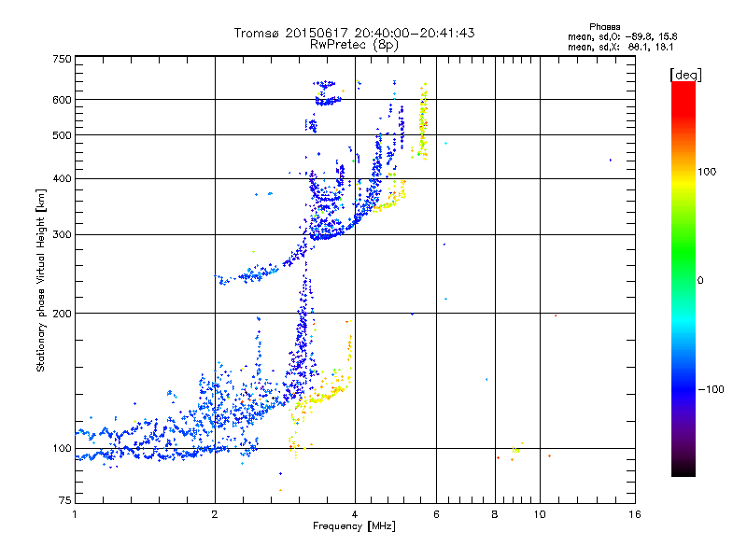
Task: Click the colorbar label '-100'
Action: [x=711, y=389]
